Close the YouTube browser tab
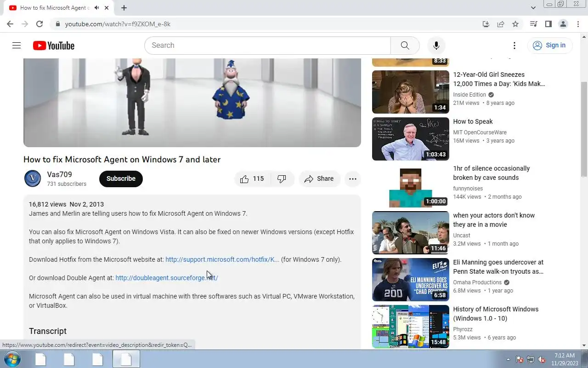 [x=107, y=8]
